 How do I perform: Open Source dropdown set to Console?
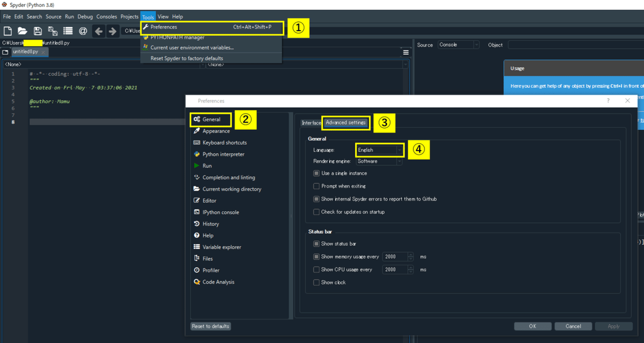pos(458,45)
